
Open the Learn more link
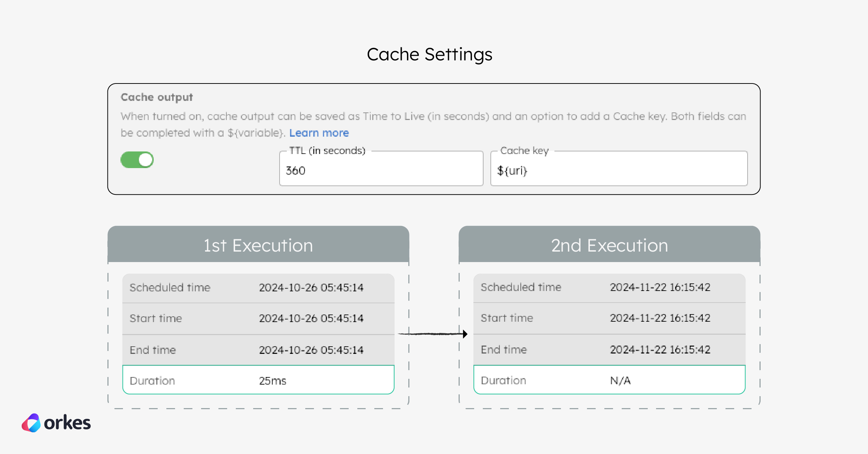(x=319, y=133)
